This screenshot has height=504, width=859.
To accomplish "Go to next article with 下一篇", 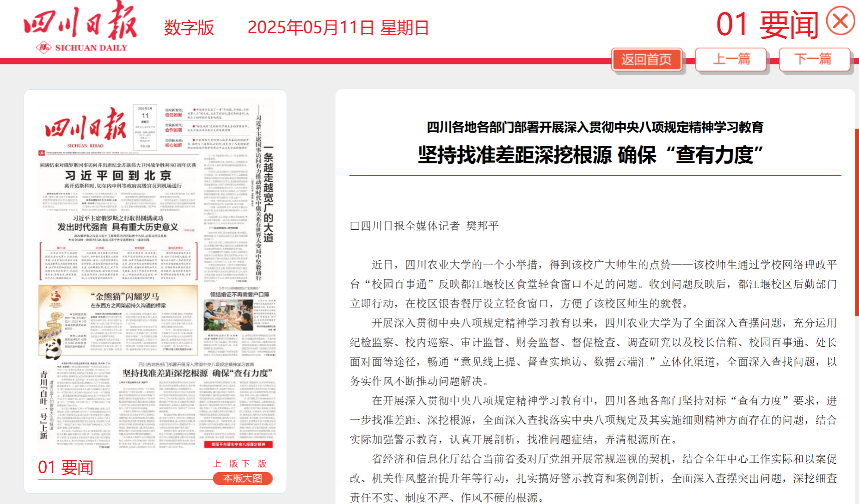I will pyautogui.click(x=815, y=59).
